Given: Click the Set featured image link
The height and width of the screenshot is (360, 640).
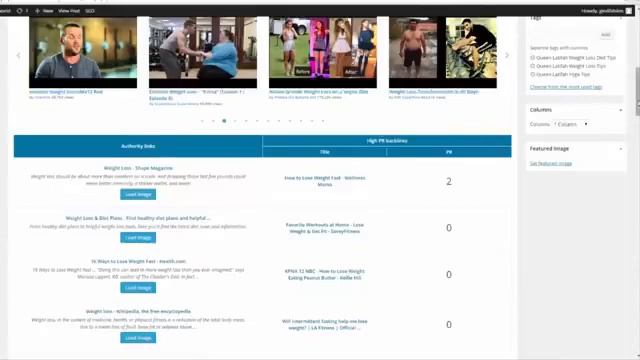Looking at the screenshot, I should coord(551,164).
